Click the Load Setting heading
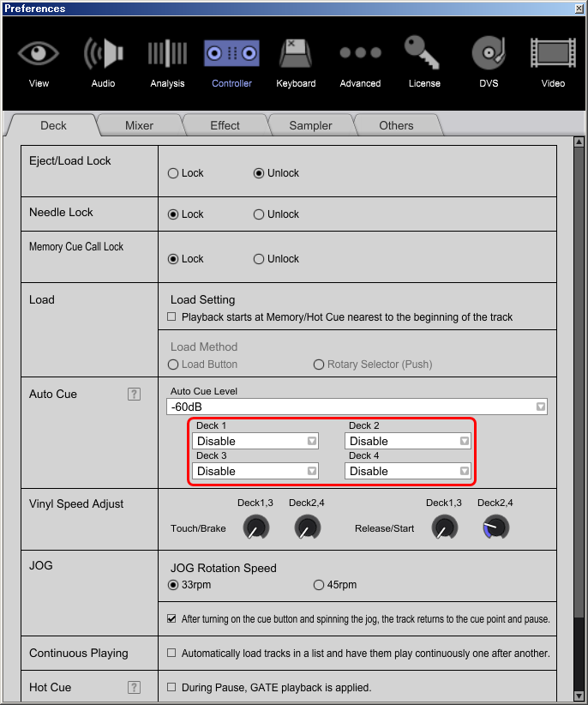Screen dimensions: 588x705 pos(202,300)
